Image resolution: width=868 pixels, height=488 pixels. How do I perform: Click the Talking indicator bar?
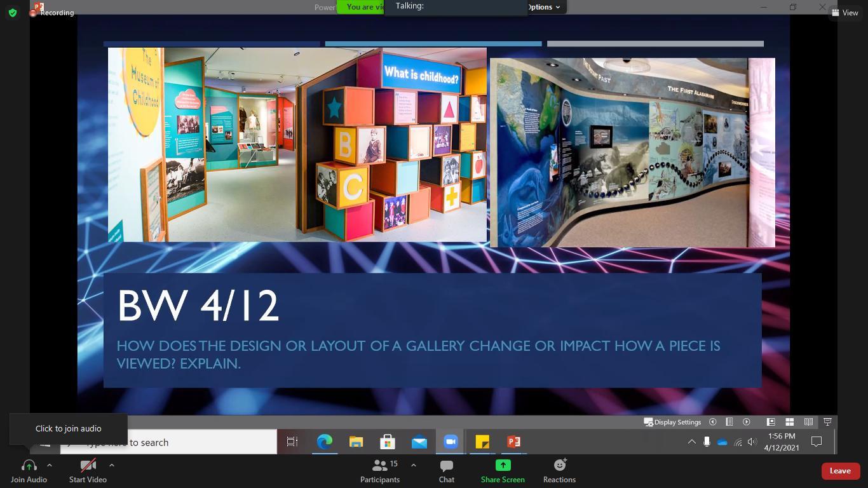pos(456,6)
